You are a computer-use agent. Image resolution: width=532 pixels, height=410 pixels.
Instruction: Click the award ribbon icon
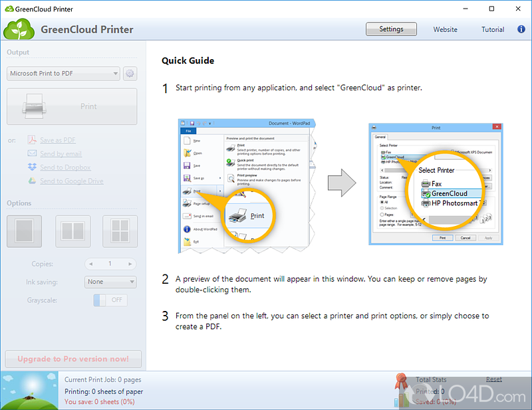[x=402, y=381]
